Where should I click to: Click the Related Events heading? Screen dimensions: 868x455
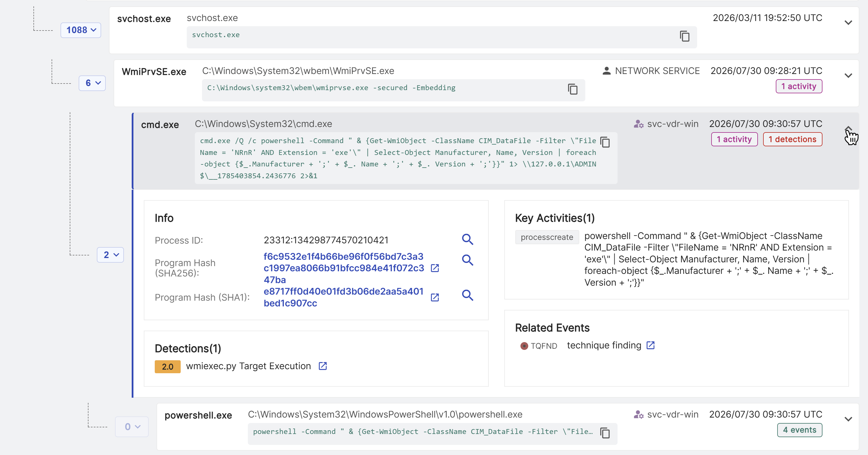552,328
